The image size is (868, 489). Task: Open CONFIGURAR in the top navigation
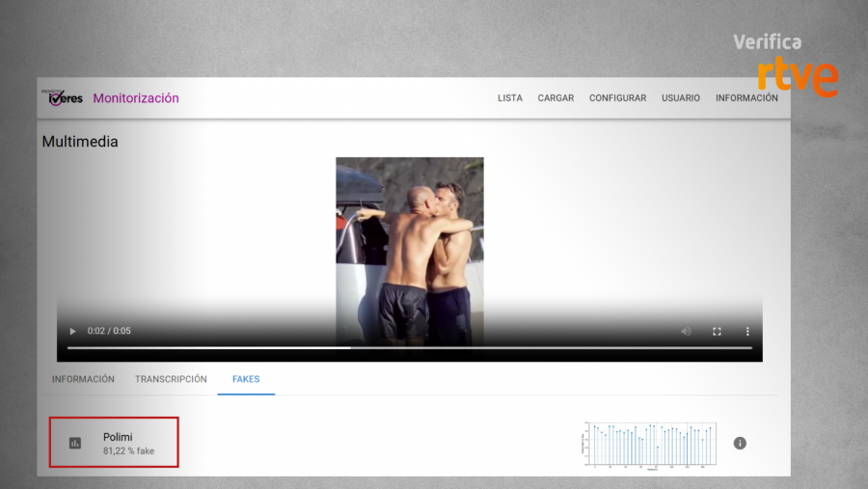point(617,98)
